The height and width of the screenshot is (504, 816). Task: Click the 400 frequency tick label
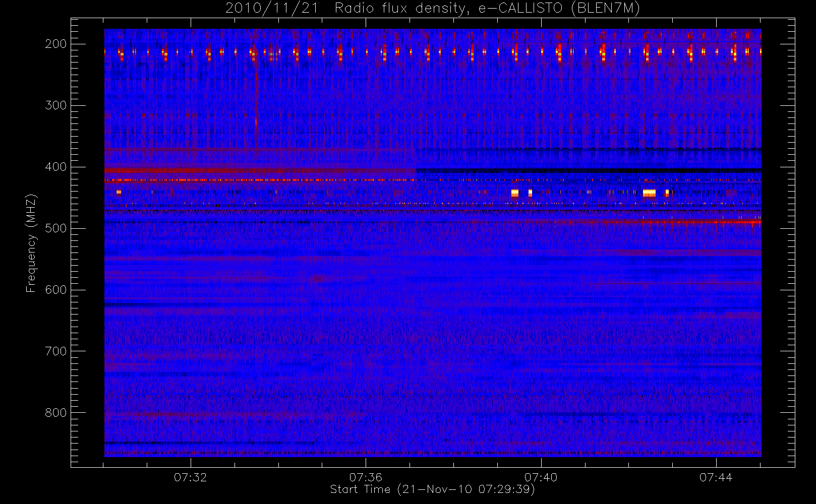(56, 167)
